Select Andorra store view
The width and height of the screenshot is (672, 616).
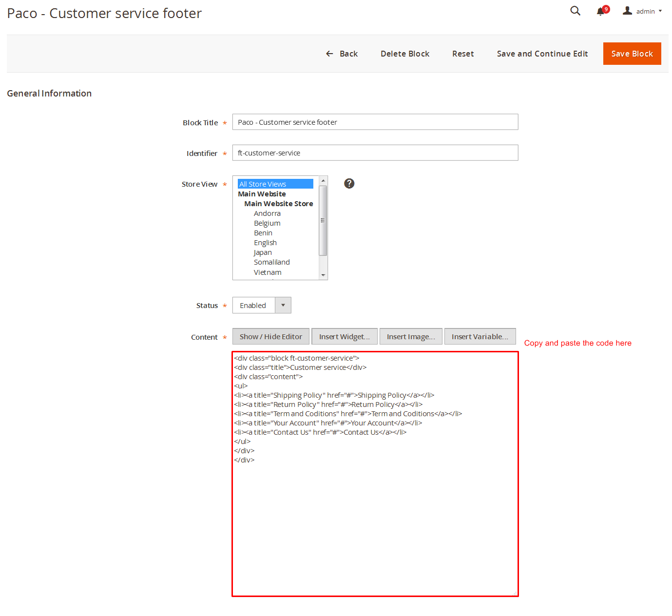click(x=267, y=213)
